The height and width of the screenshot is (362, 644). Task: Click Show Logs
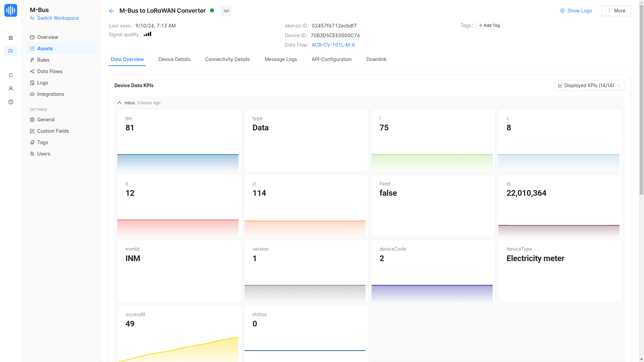(576, 11)
